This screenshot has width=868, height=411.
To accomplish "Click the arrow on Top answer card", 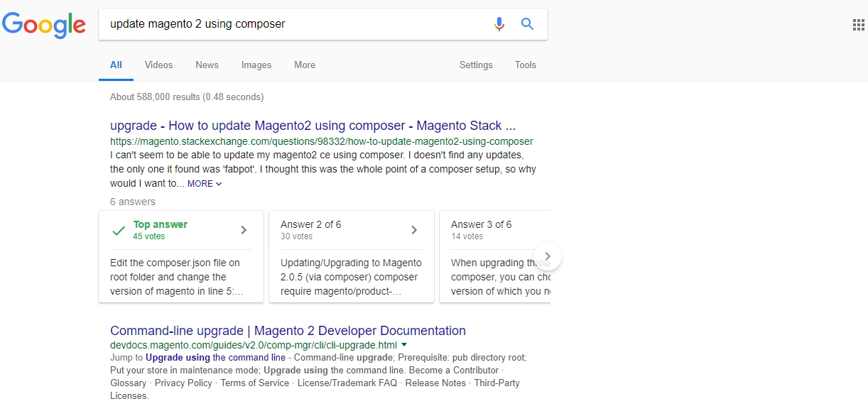I will pos(244,230).
